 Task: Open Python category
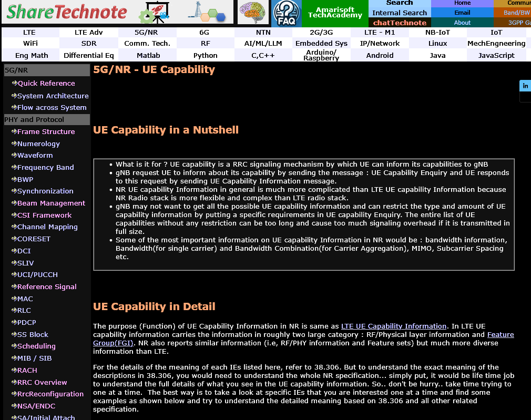pyautogui.click(x=205, y=55)
